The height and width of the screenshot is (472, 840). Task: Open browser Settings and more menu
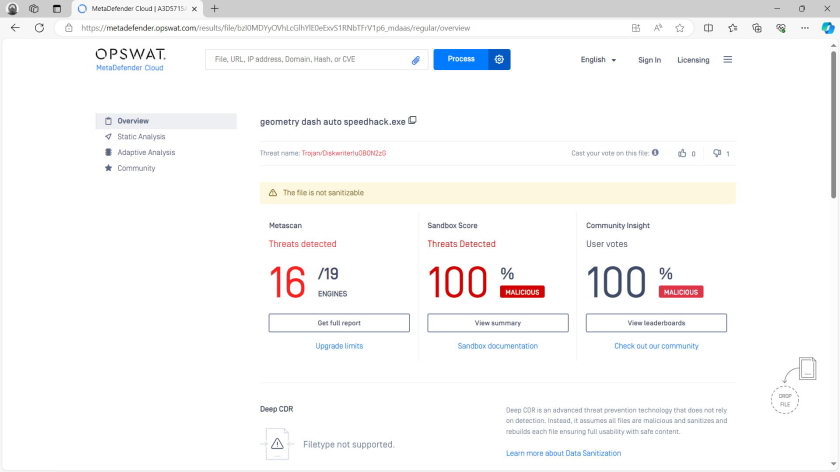click(x=804, y=28)
